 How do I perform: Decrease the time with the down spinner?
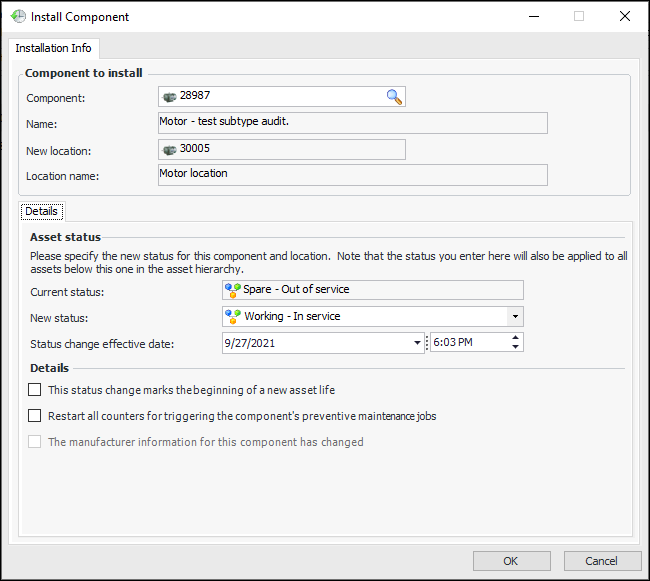(x=515, y=348)
